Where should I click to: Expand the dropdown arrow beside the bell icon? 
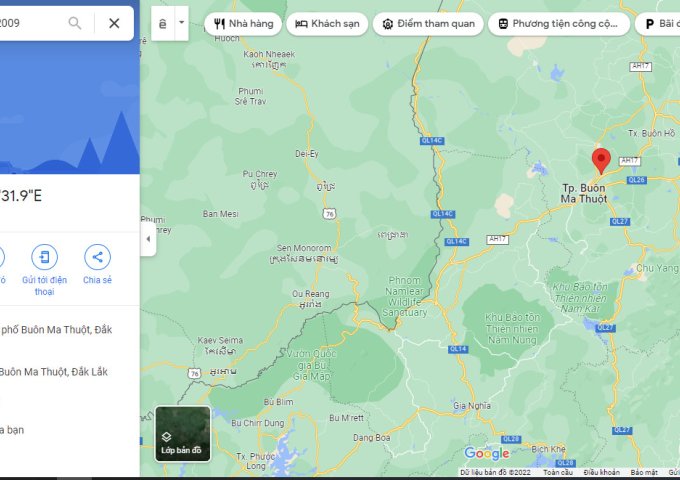[x=182, y=23]
